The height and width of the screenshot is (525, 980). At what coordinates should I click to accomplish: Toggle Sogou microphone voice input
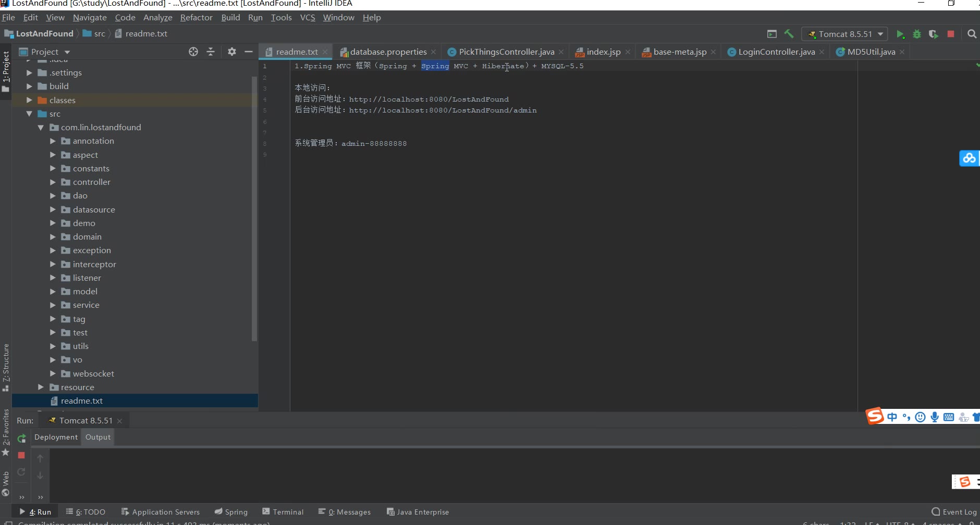[x=935, y=417]
